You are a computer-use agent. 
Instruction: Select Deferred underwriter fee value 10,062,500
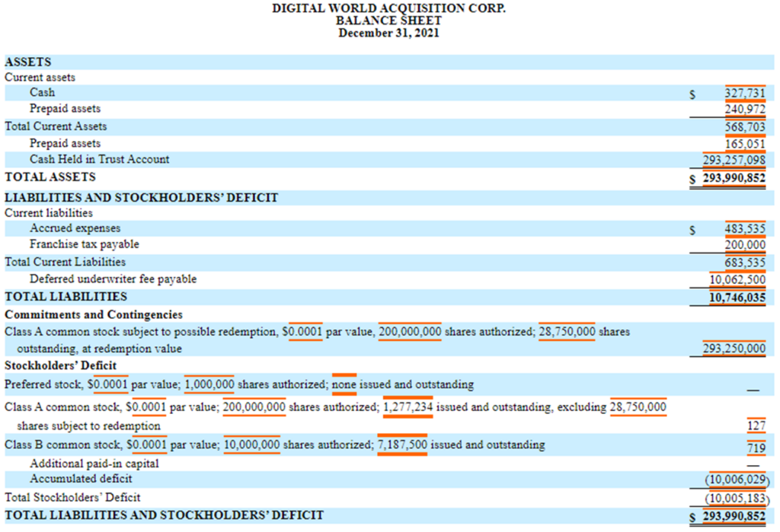737,279
